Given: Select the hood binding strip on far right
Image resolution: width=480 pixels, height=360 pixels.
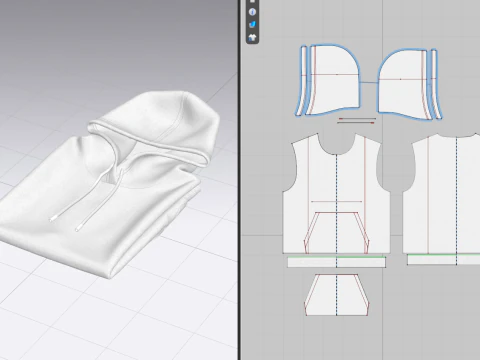Looking at the screenshot, I should pyautogui.click(x=436, y=83).
